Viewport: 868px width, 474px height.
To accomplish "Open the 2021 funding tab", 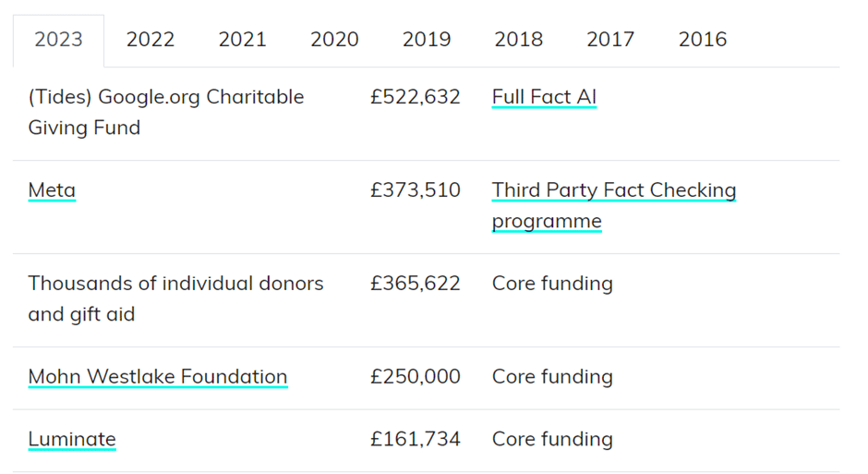I will coord(242,40).
